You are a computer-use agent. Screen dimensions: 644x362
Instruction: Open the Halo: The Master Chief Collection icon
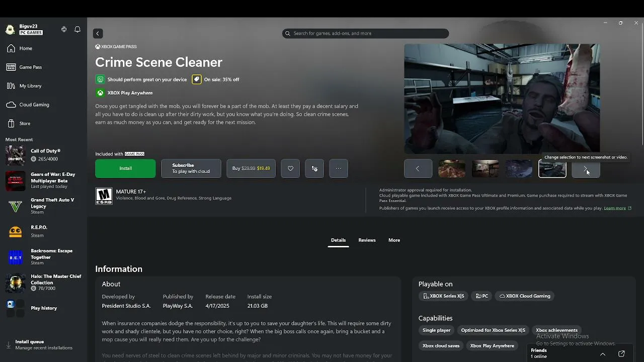(15, 283)
